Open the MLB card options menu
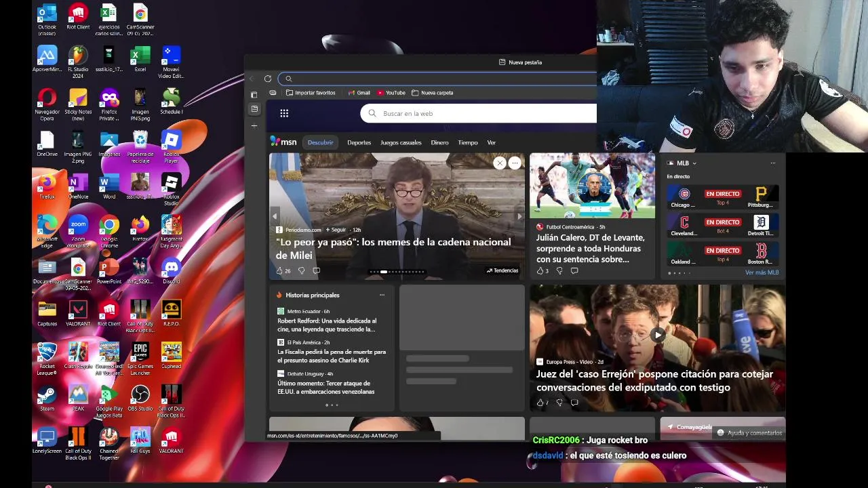This screenshot has height=488, width=868. coord(772,163)
